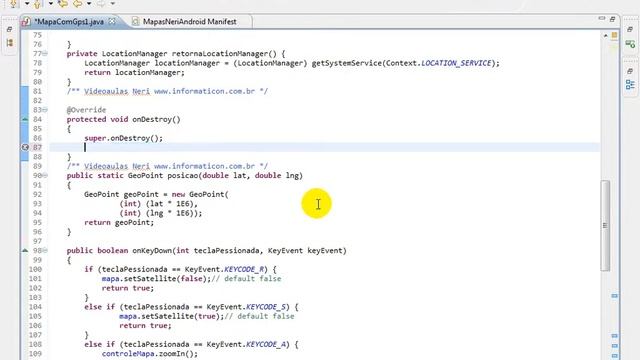Click KEYCODE_S on line 104
Image resolution: width=640 pixels, height=360 pixels.
click(x=266, y=307)
